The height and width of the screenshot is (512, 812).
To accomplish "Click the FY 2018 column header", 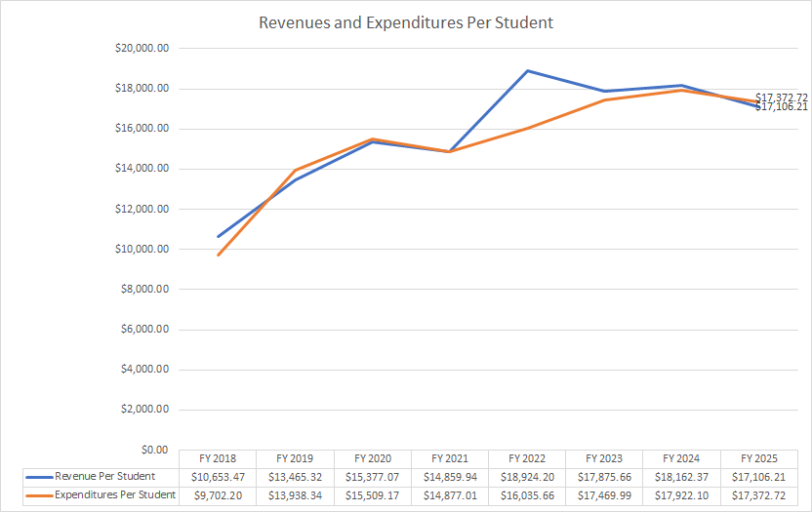I will (219, 458).
